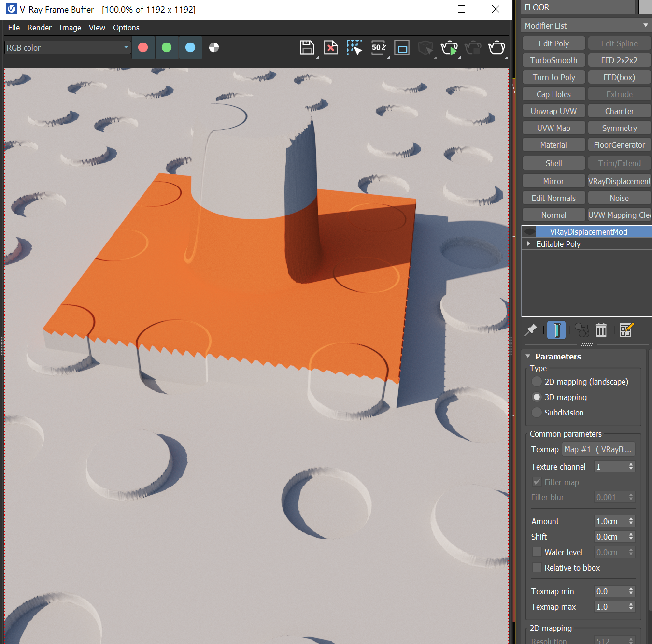
Task: Click the FFD 2x2x2 modifier button
Action: point(620,60)
